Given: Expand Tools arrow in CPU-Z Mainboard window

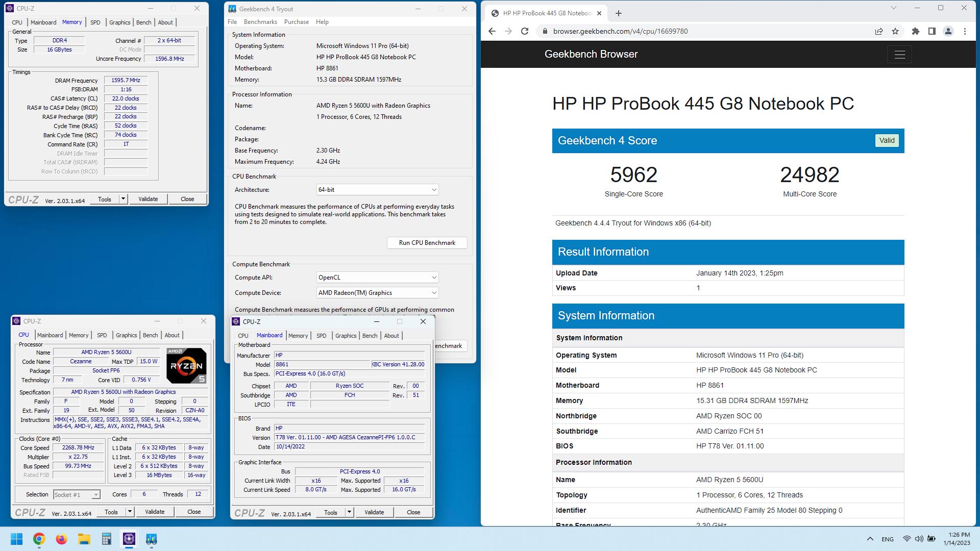Looking at the screenshot, I should 349,512.
